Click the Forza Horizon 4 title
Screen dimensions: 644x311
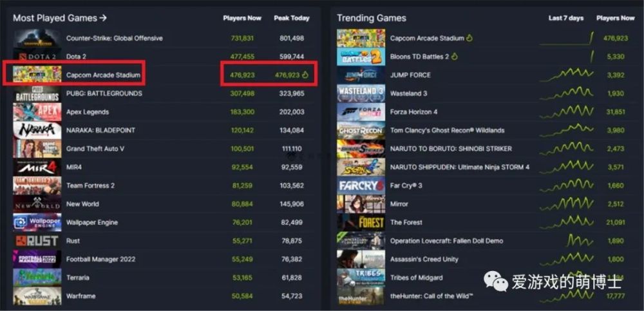(x=413, y=112)
